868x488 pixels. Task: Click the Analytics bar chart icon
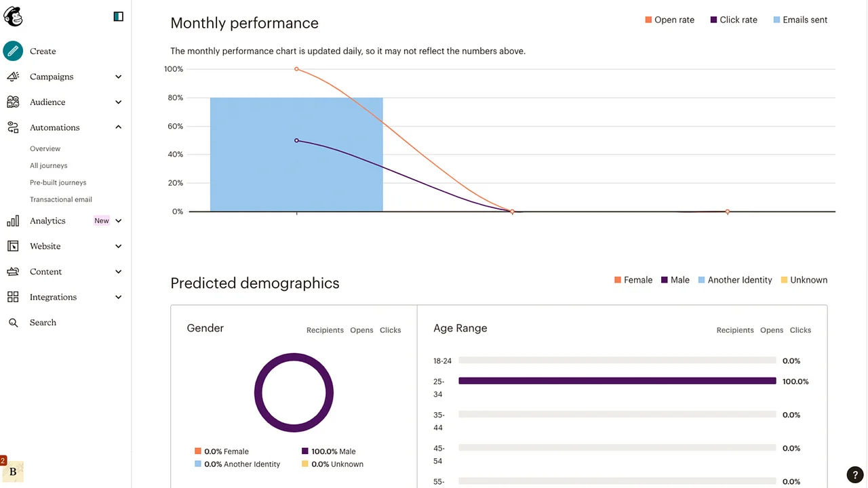coord(13,221)
